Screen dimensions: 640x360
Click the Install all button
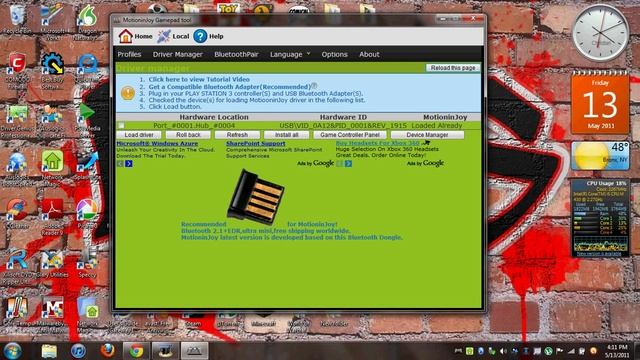click(x=286, y=135)
